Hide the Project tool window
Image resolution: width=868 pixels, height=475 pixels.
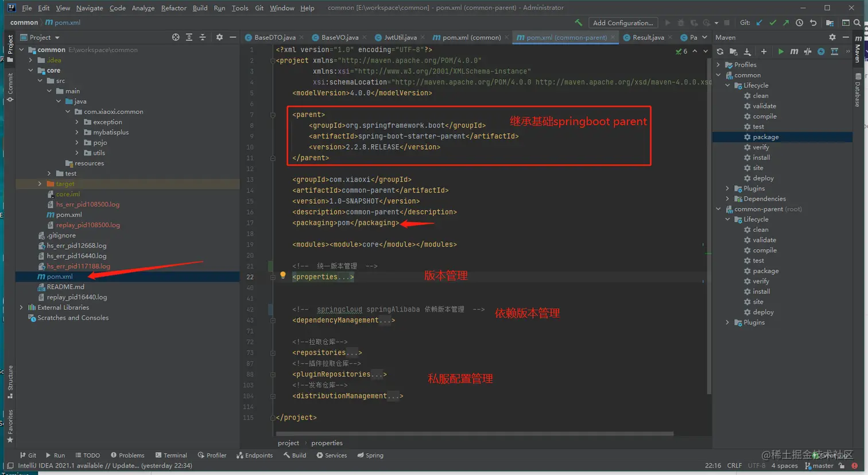(x=232, y=37)
